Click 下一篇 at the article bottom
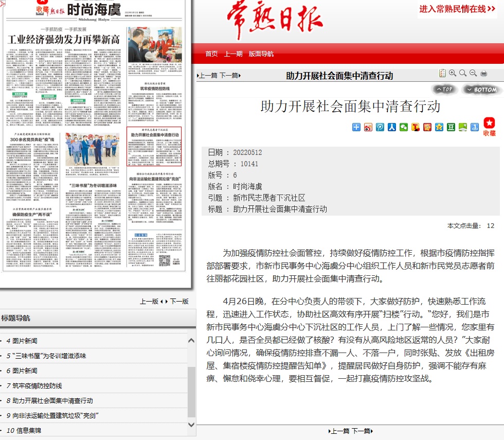 (362, 431)
